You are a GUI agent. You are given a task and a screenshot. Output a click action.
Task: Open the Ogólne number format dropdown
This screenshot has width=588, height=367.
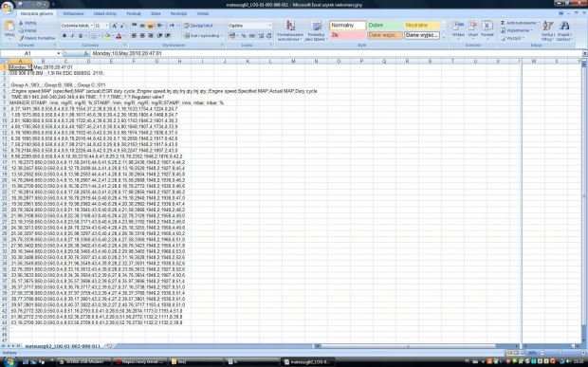pos(249,26)
